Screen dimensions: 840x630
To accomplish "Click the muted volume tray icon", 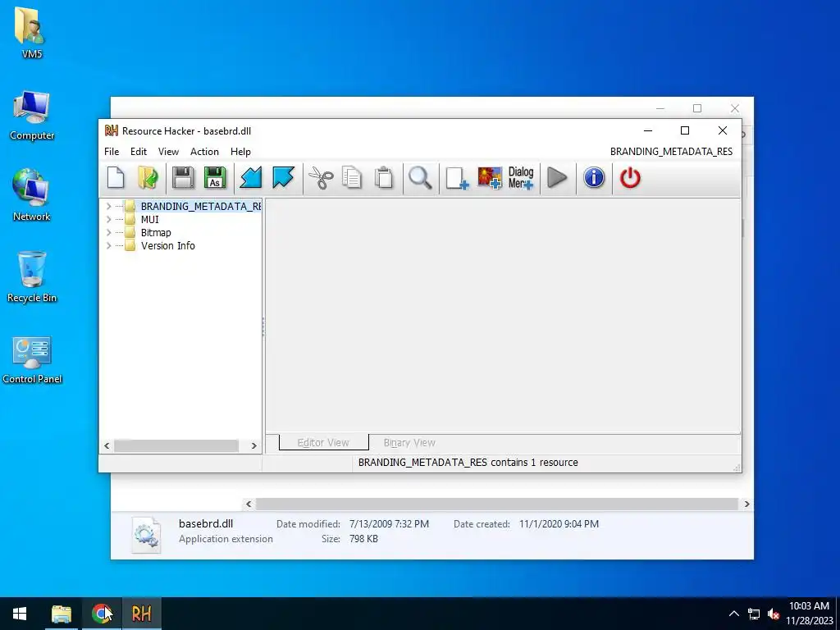I will (x=773, y=614).
